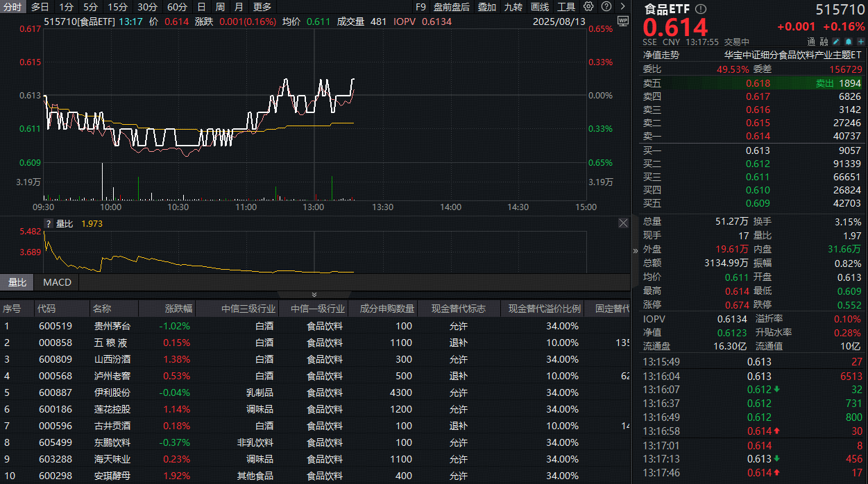Click 买五 bid price 0.609
Image resolution: width=868 pixels, height=484 pixels.
(x=758, y=203)
